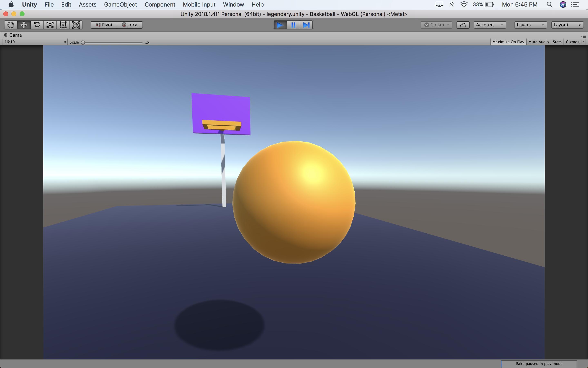This screenshot has width=588, height=368.
Task: Toggle Mute Audio
Action: point(538,42)
